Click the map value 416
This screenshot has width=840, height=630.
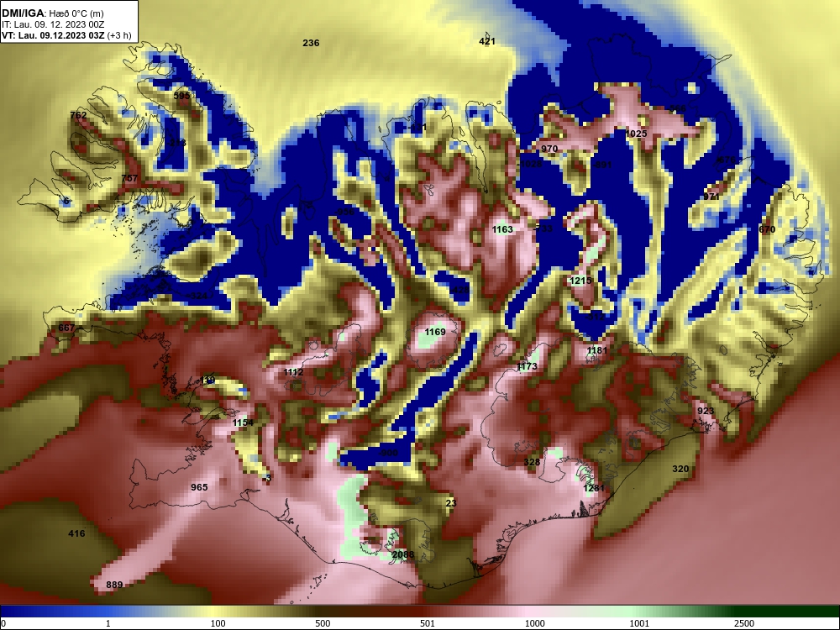tap(76, 533)
